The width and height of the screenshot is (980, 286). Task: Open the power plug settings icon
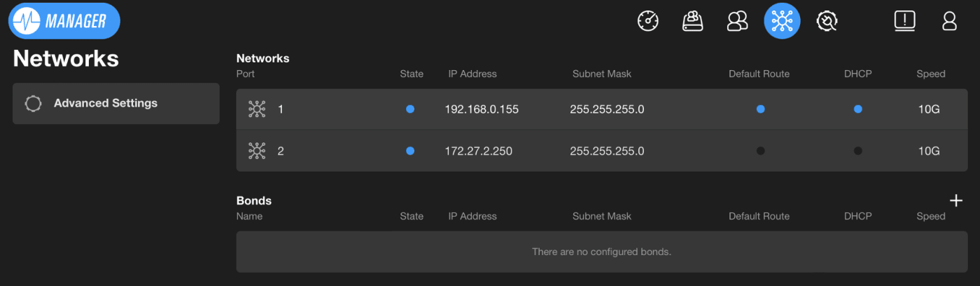827,21
